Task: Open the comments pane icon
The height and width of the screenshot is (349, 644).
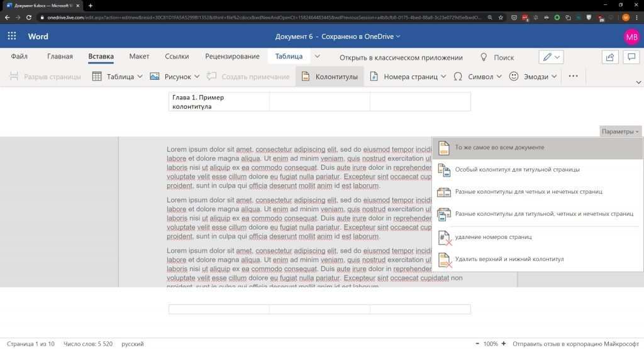Action: point(631,57)
